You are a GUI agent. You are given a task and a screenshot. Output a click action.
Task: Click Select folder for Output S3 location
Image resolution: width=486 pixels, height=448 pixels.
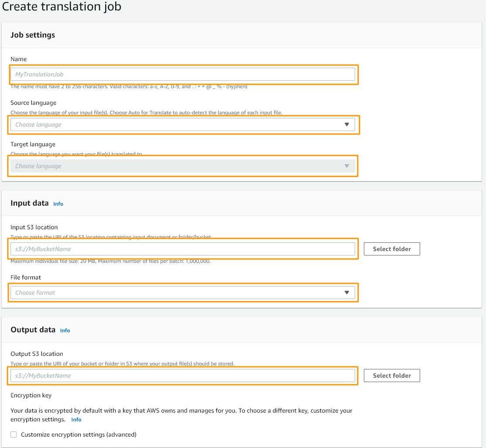click(x=391, y=375)
